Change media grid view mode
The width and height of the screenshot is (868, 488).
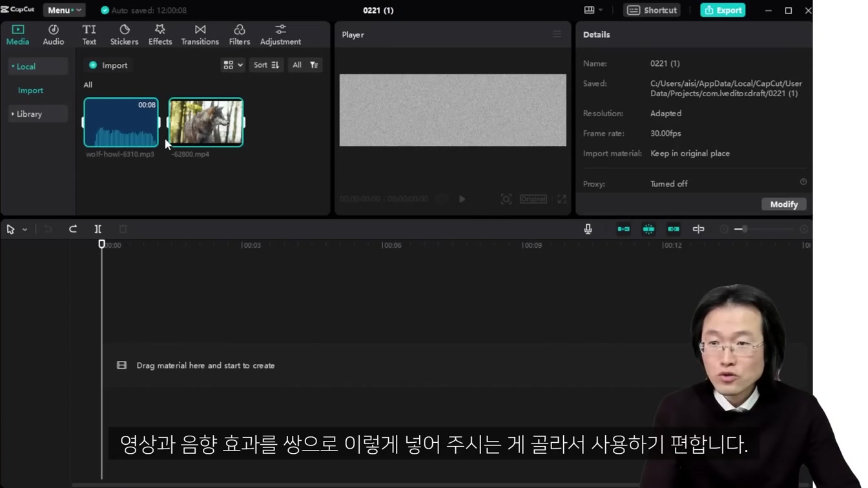pyautogui.click(x=232, y=65)
